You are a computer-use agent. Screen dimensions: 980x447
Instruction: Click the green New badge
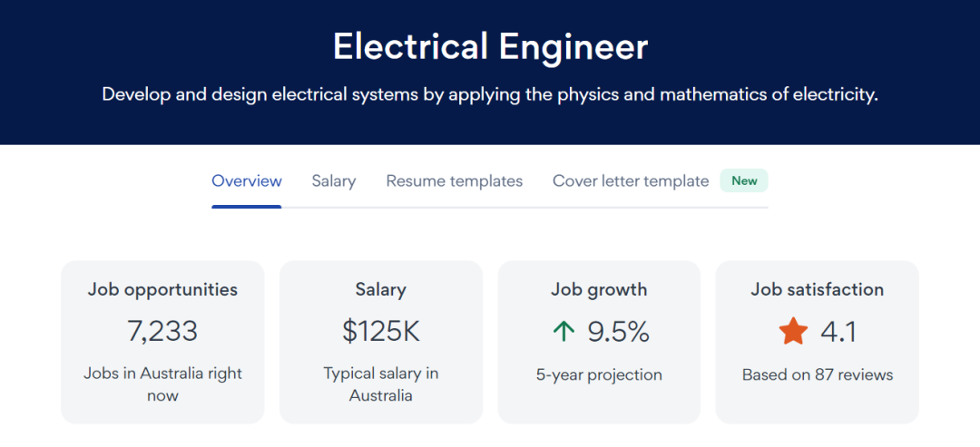point(744,180)
